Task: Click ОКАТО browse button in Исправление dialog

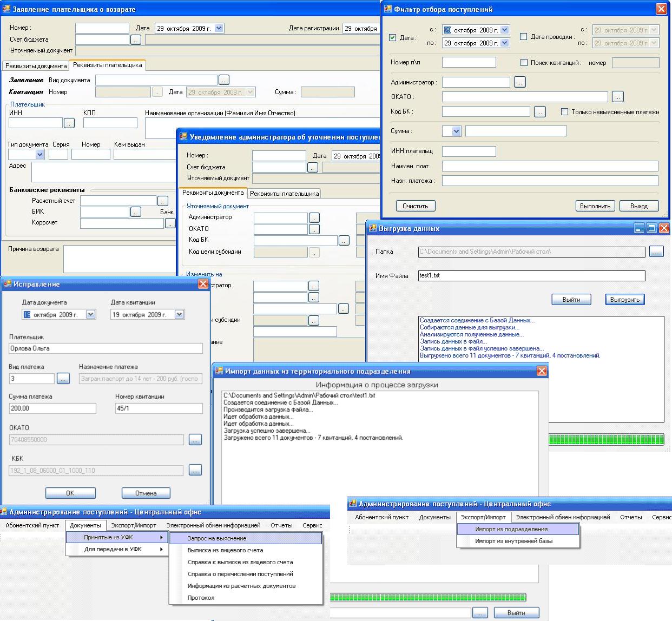Action: [195, 440]
